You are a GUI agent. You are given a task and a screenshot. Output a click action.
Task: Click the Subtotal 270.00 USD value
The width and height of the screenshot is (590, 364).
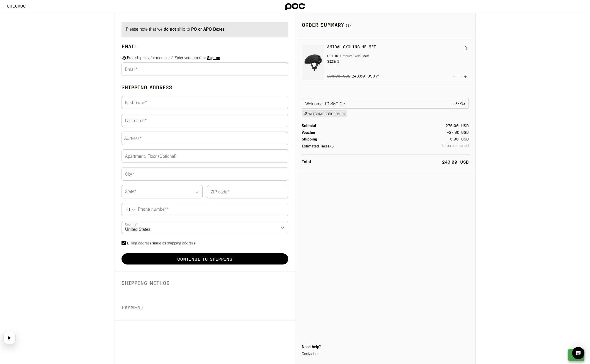457,126
